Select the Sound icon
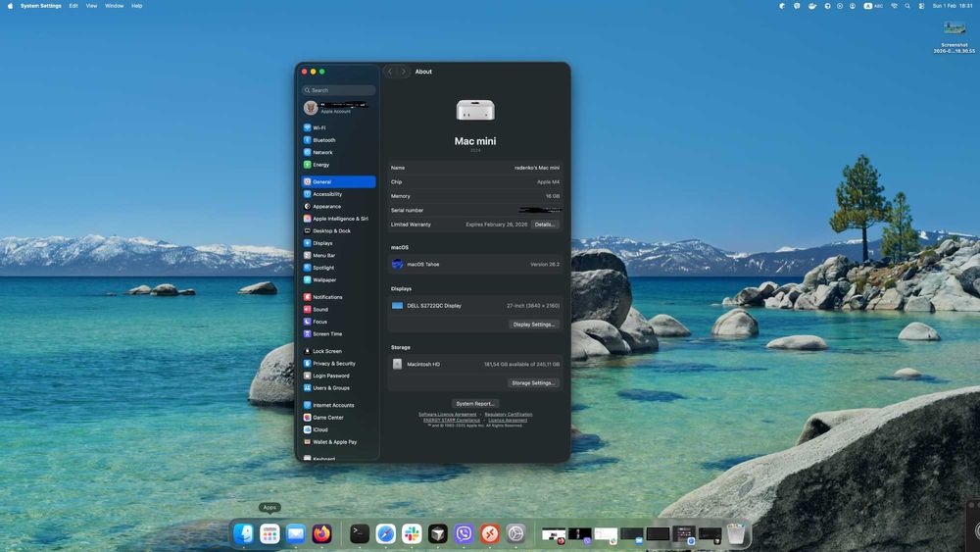The image size is (980, 552). click(307, 310)
